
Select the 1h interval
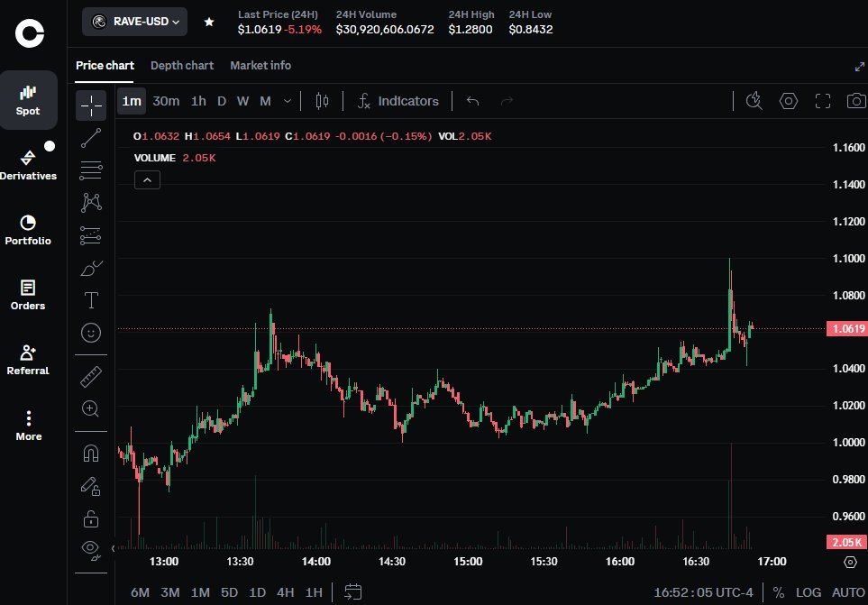tap(198, 101)
